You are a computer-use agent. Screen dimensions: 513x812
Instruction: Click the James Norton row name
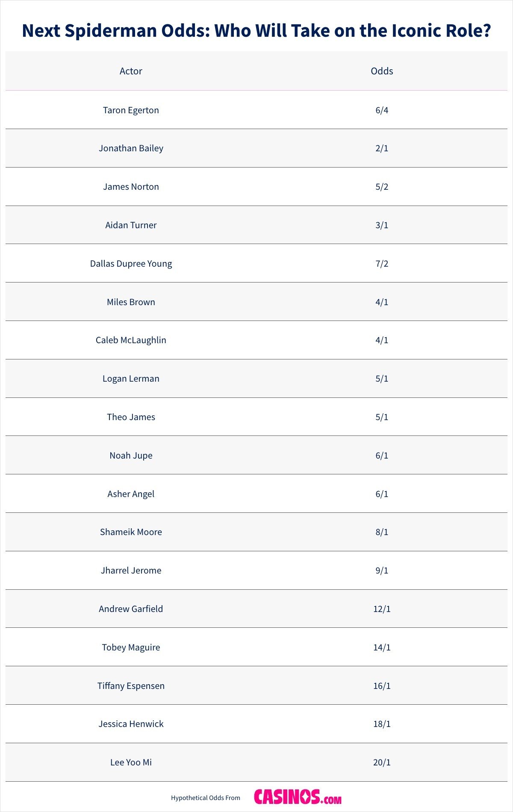(x=131, y=187)
